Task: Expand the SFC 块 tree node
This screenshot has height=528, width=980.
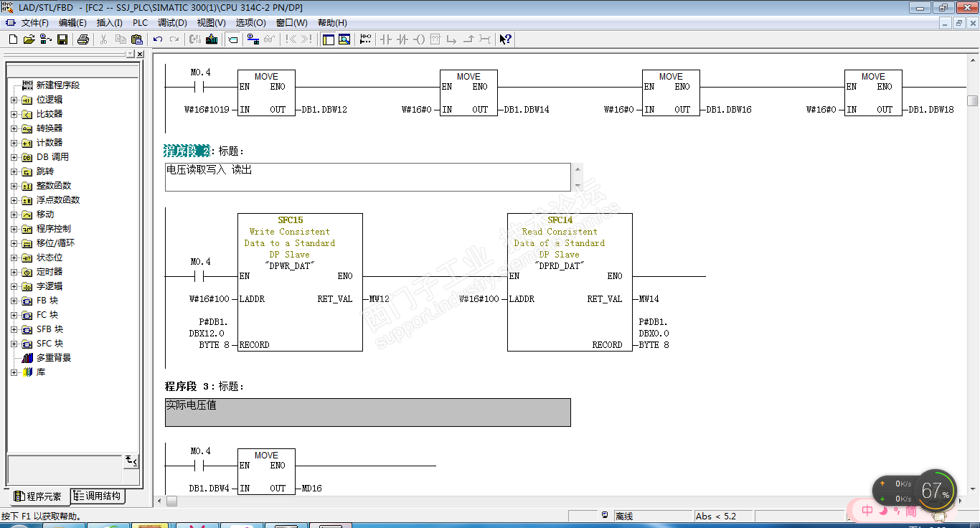Action: click(14, 344)
